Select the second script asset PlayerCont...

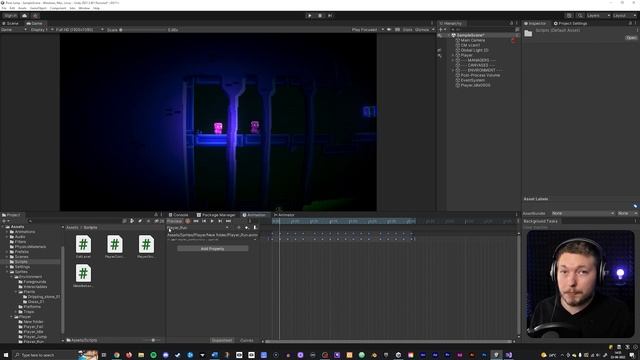pyautogui.click(x=115, y=247)
